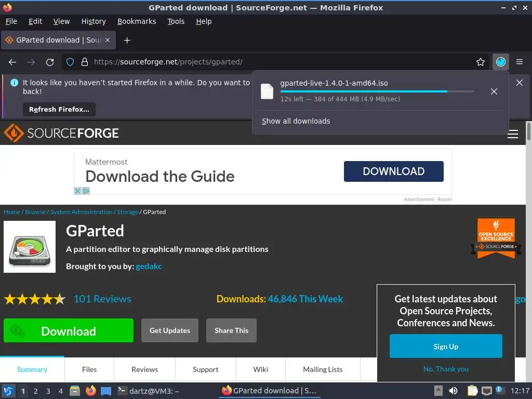Close the Mattermost ad with X icon
The height and width of the screenshot is (399, 532).
point(78,191)
